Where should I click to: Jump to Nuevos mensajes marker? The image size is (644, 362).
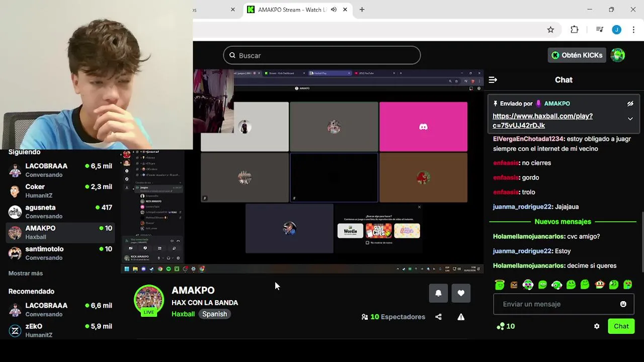pyautogui.click(x=562, y=222)
